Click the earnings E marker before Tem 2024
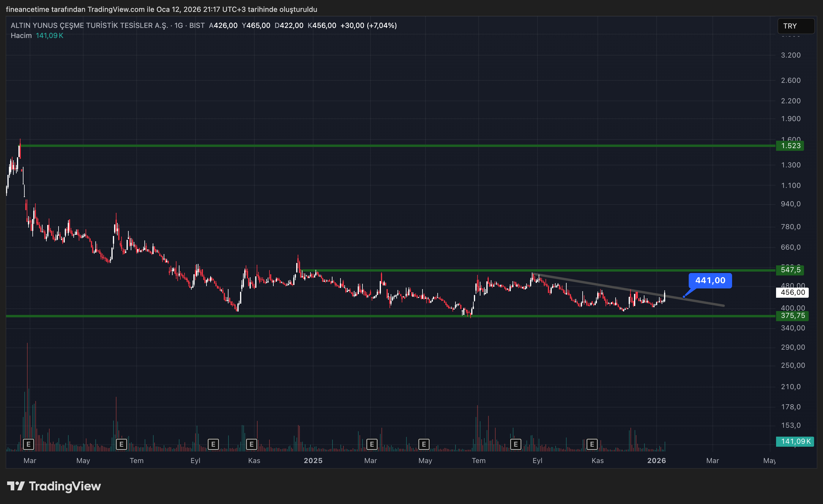This screenshot has width=823, height=504. pos(121,444)
